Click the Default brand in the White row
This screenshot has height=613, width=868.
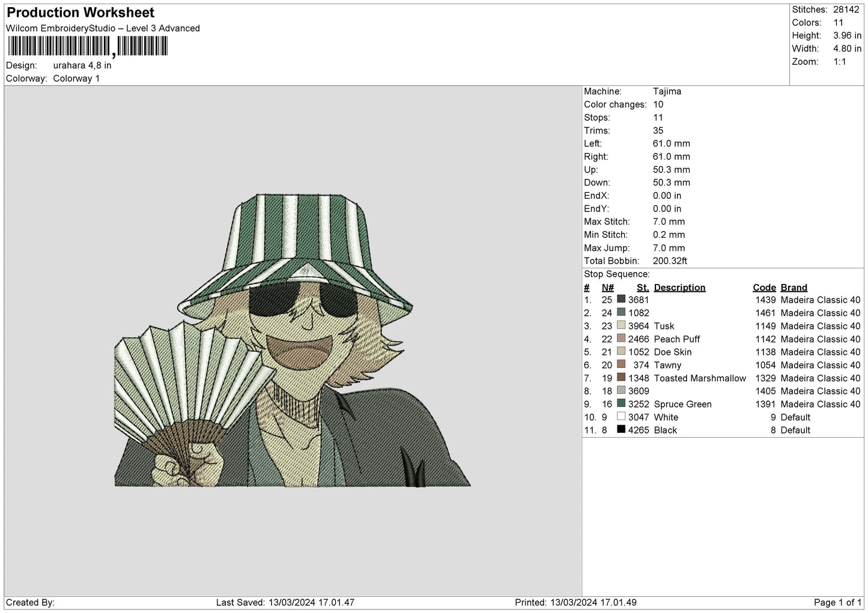point(795,417)
